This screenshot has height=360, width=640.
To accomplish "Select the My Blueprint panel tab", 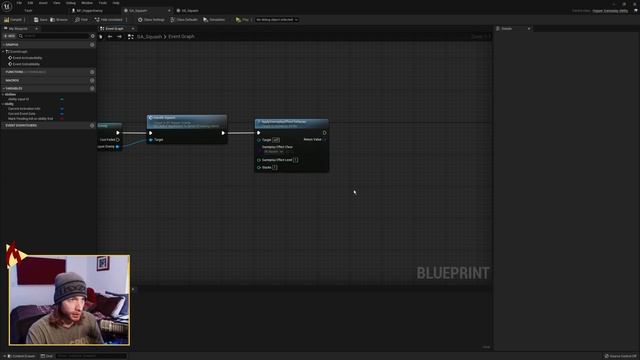I will (18, 29).
